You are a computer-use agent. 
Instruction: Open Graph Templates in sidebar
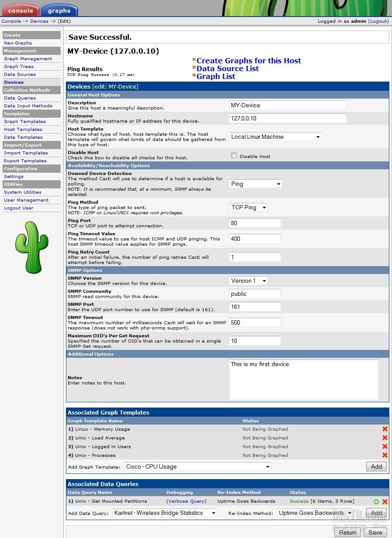[25, 121]
